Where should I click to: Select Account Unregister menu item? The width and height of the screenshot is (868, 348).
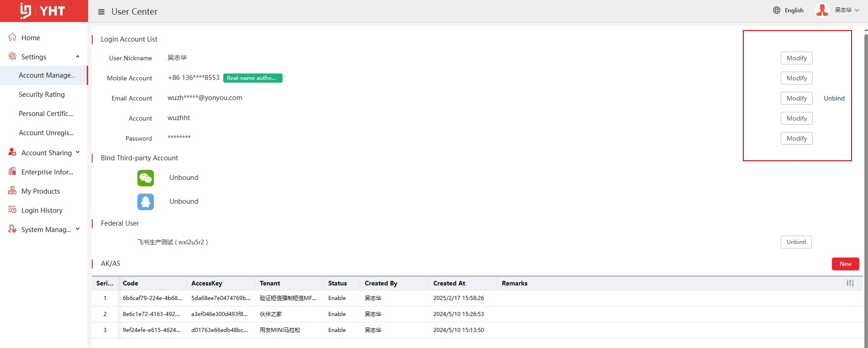point(46,133)
